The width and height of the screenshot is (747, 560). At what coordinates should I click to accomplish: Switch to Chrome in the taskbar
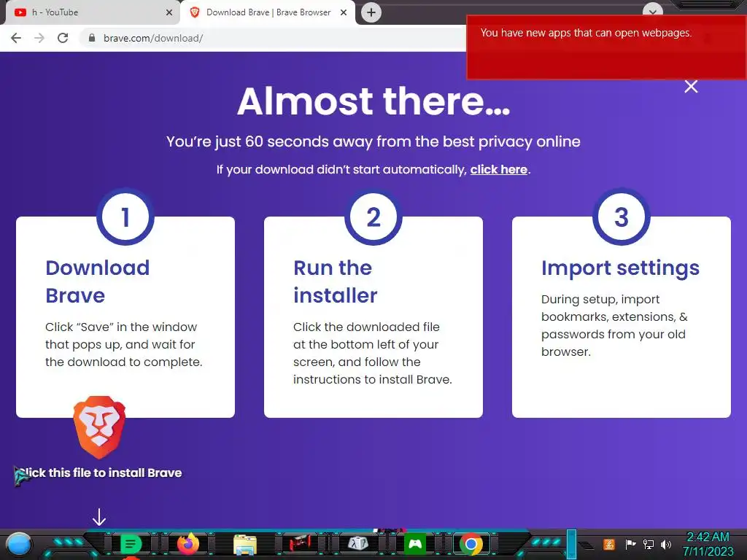(471, 544)
